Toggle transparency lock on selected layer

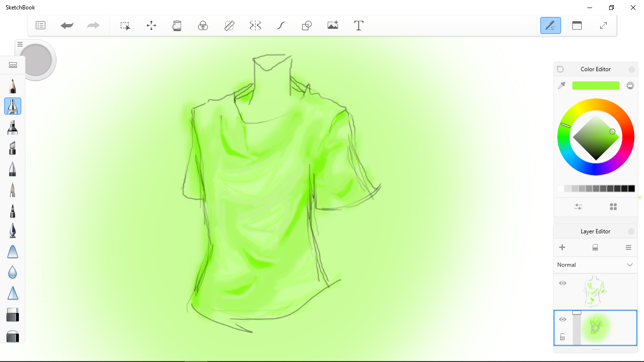coord(562,337)
